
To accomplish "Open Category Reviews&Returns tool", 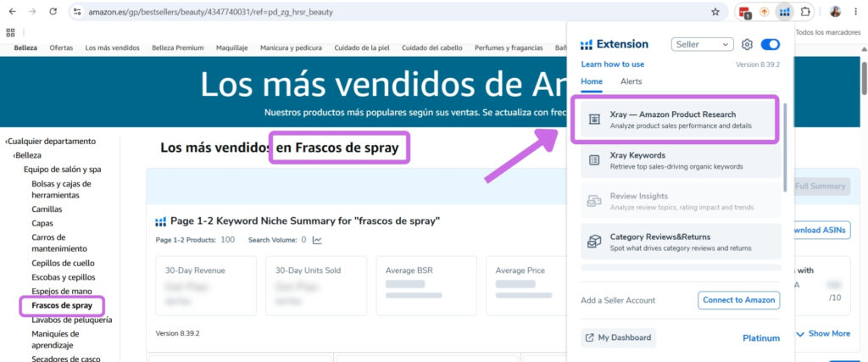I will 681,242.
